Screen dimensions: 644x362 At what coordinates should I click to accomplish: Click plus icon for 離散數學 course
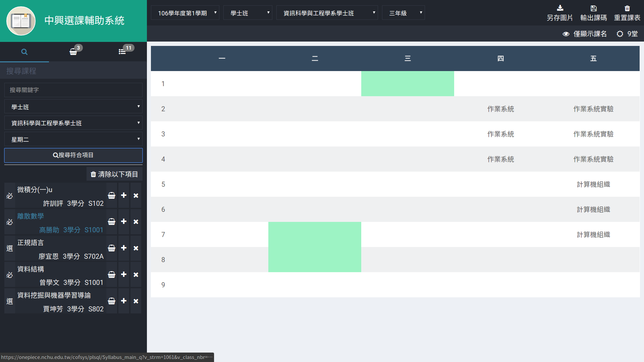click(124, 222)
